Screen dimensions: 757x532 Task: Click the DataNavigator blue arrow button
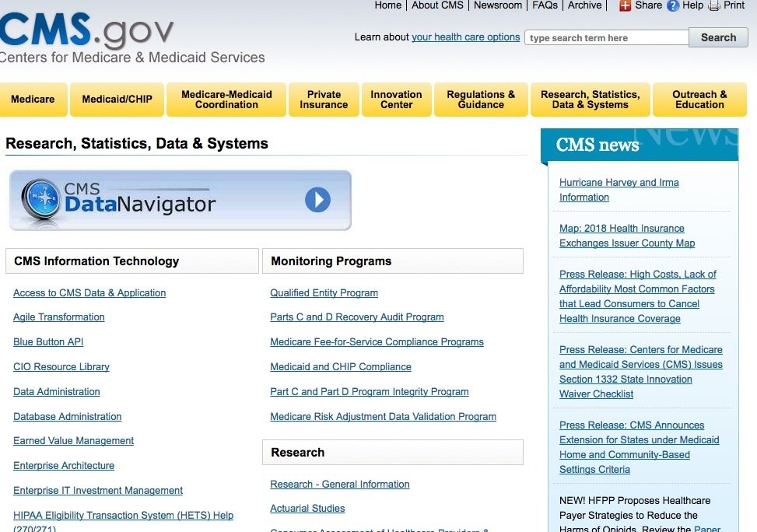317,199
